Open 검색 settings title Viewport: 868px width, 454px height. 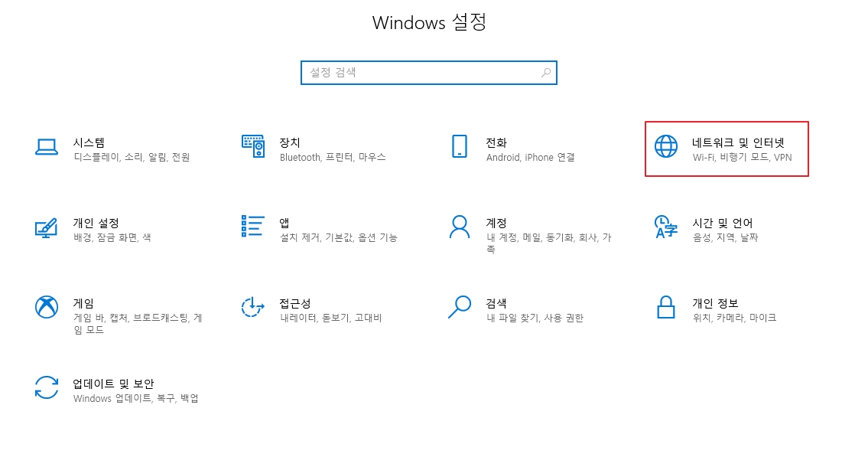pos(496,303)
